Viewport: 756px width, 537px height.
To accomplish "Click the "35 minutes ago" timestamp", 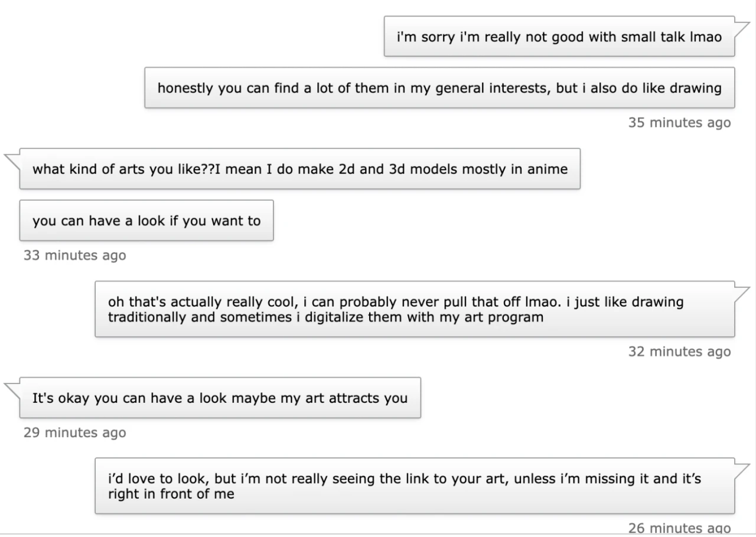I will click(679, 123).
